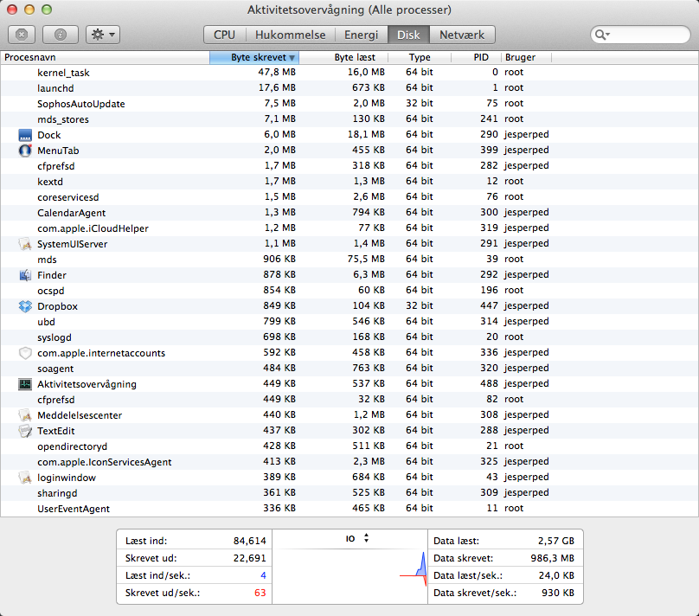Screen dimensions: 699x616
Task: Switch to the CPU tab
Action: pyautogui.click(x=224, y=35)
